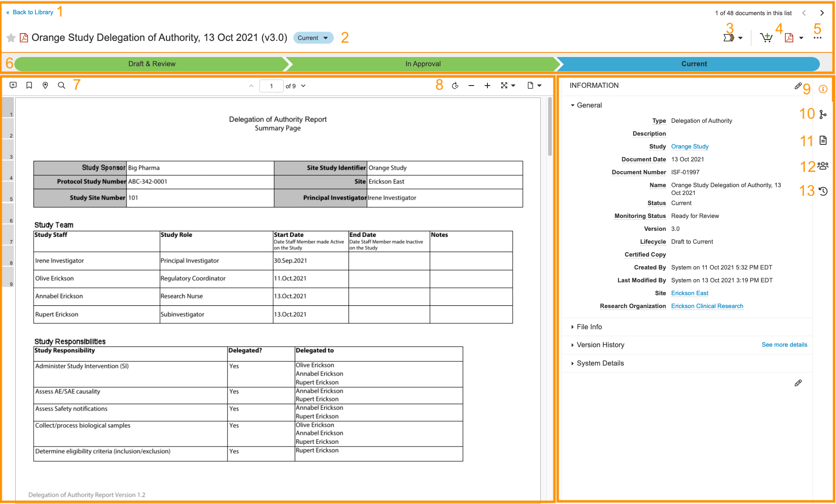Open the Current status dropdown badge
The image size is (836, 504).
[x=313, y=38]
